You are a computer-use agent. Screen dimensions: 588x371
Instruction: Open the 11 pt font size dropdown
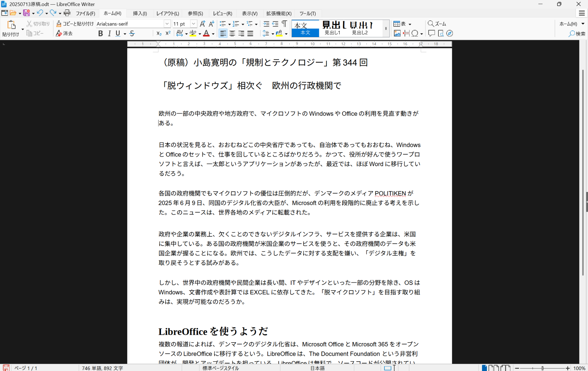[194, 24]
